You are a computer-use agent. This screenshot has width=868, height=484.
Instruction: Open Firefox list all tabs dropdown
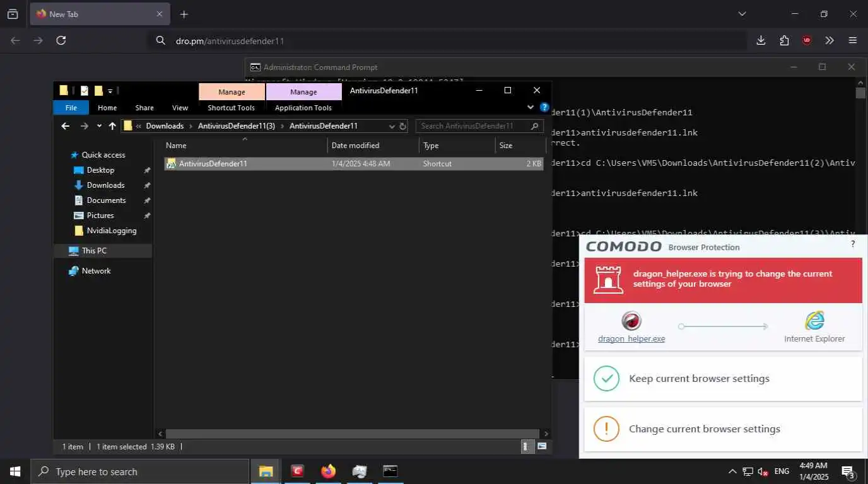(x=742, y=14)
